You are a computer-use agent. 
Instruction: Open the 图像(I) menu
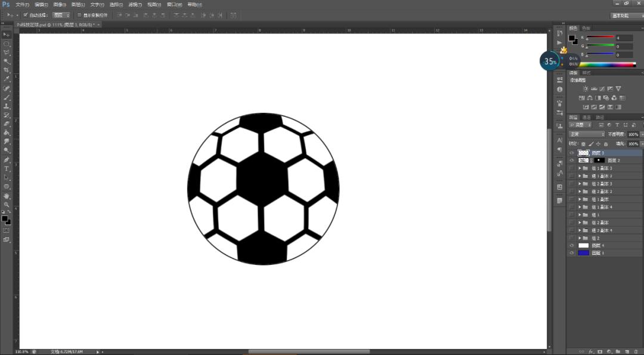click(x=60, y=5)
